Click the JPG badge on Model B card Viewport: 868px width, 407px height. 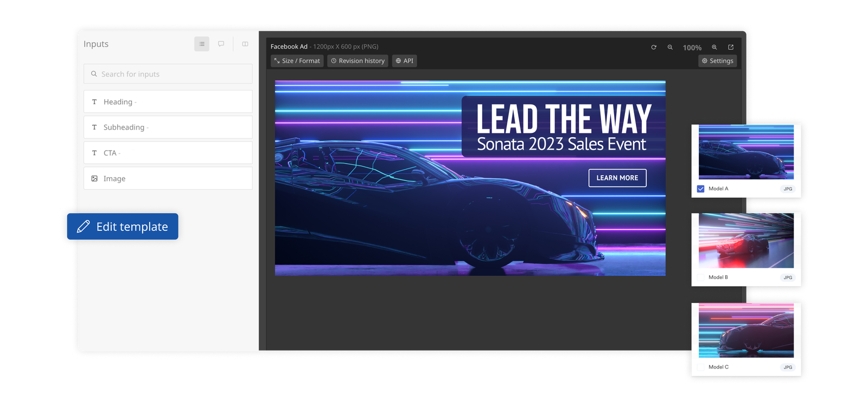point(788,277)
